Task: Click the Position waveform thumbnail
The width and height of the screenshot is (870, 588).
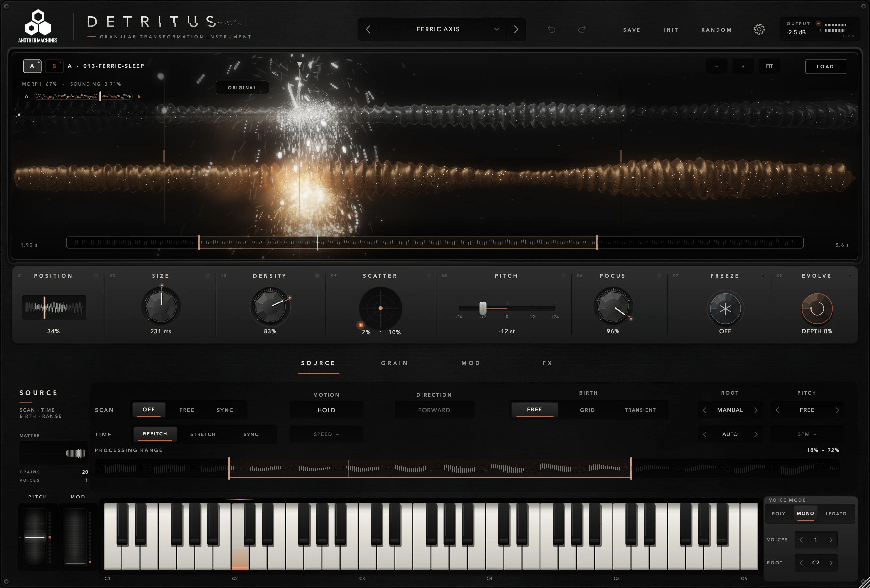Action: click(54, 307)
